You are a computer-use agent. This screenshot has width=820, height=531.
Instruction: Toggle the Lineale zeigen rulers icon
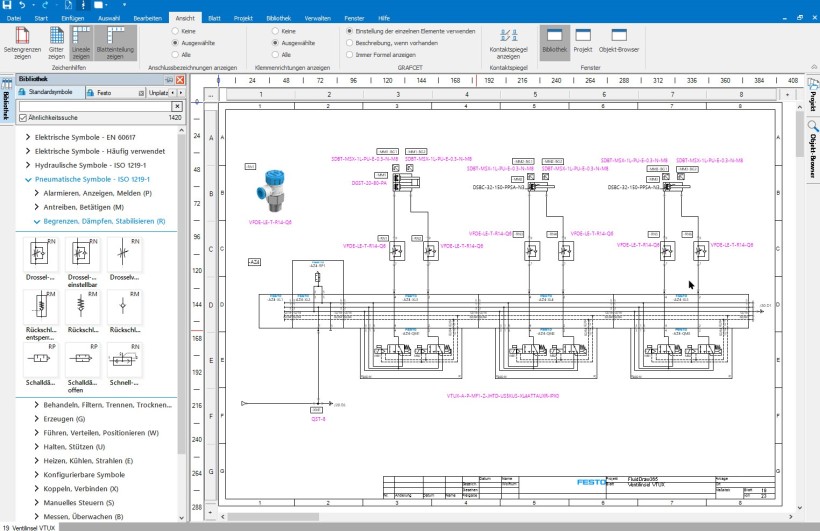(81, 43)
